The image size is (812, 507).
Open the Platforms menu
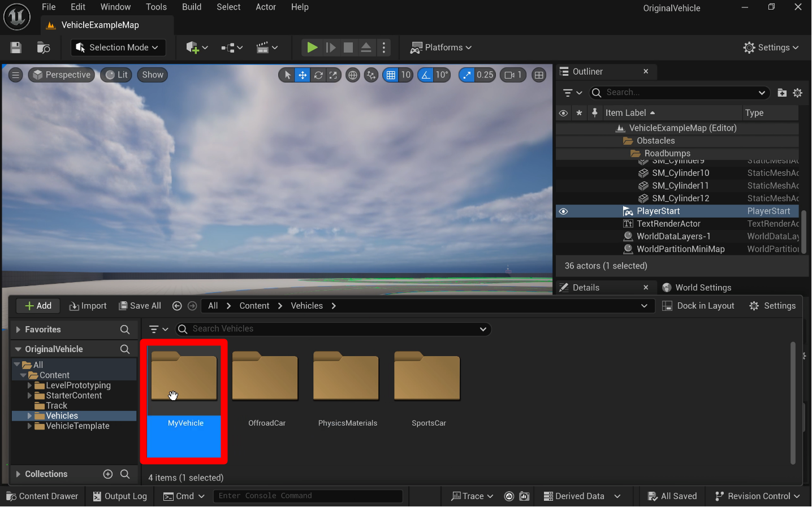[441, 47]
